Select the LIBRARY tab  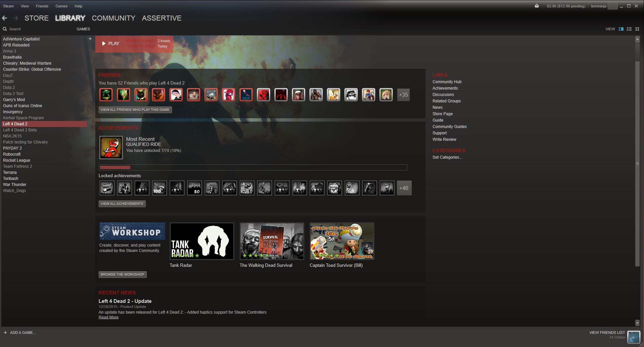pyautogui.click(x=70, y=18)
